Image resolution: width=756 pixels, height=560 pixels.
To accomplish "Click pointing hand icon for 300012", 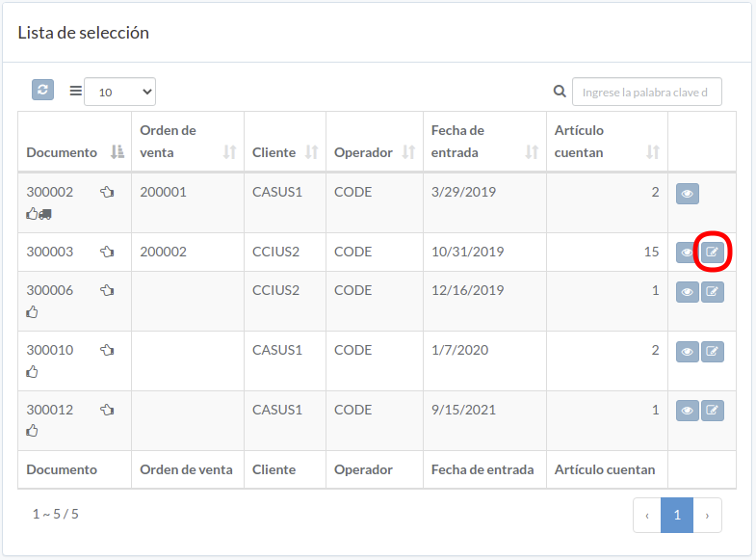I will click(107, 410).
